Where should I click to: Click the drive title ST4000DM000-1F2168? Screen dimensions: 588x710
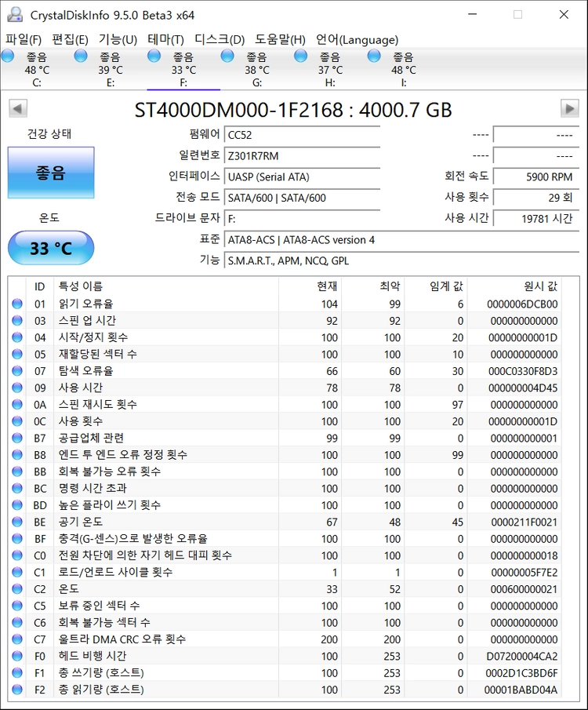239,110
